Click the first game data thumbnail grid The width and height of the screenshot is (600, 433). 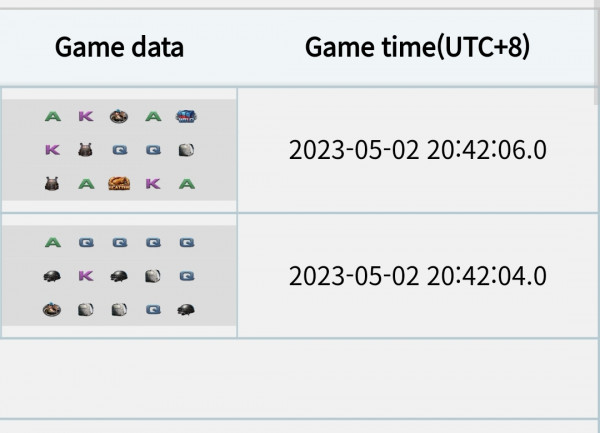click(119, 150)
